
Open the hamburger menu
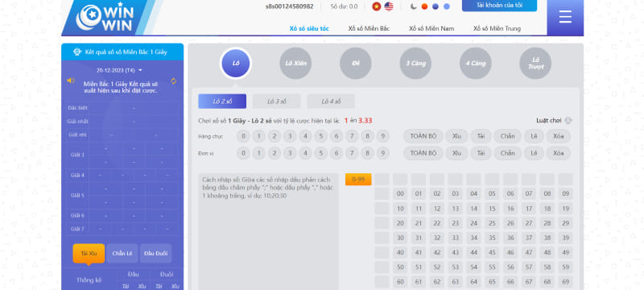565,17
